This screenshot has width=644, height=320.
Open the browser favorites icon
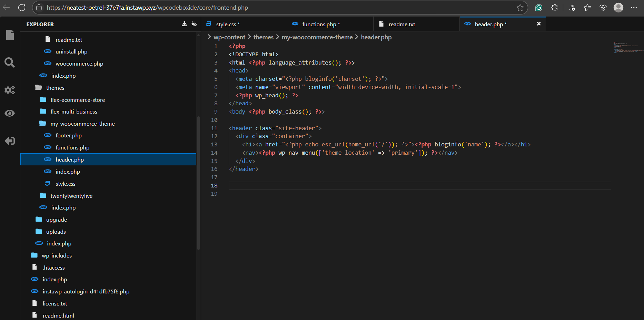tap(587, 8)
